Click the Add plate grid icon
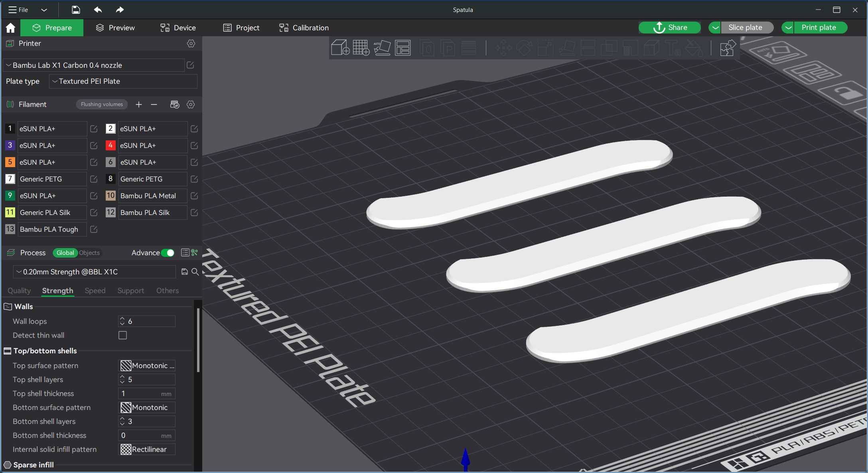 point(361,48)
